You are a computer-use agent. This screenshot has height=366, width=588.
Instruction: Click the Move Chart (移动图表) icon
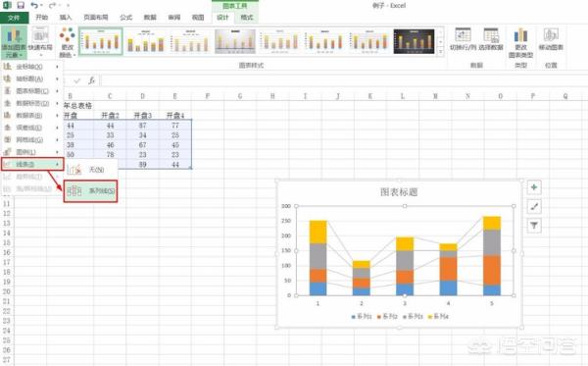point(551,39)
